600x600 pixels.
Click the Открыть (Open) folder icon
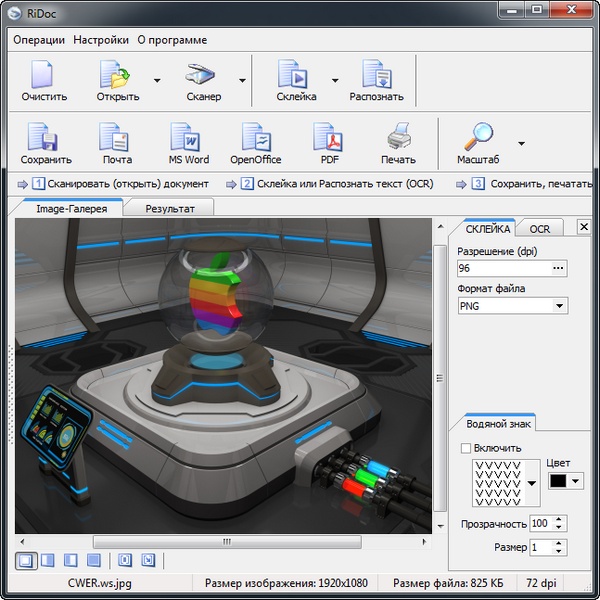click(x=117, y=76)
